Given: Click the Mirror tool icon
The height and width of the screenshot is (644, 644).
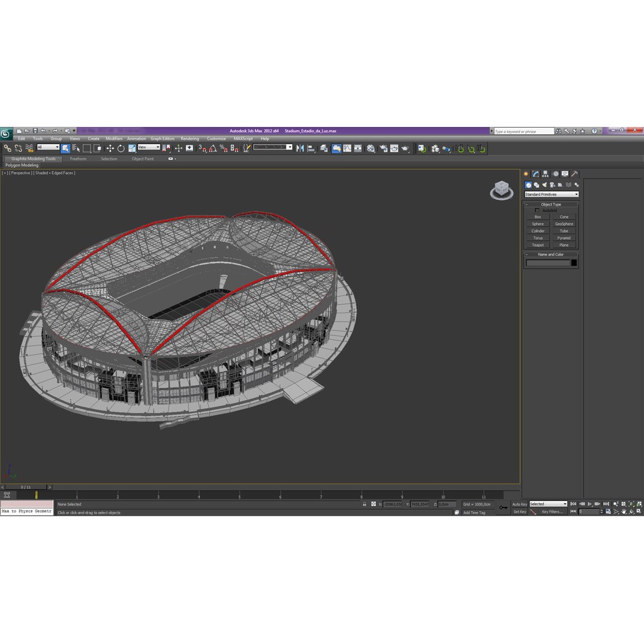Looking at the screenshot, I should click(300, 148).
